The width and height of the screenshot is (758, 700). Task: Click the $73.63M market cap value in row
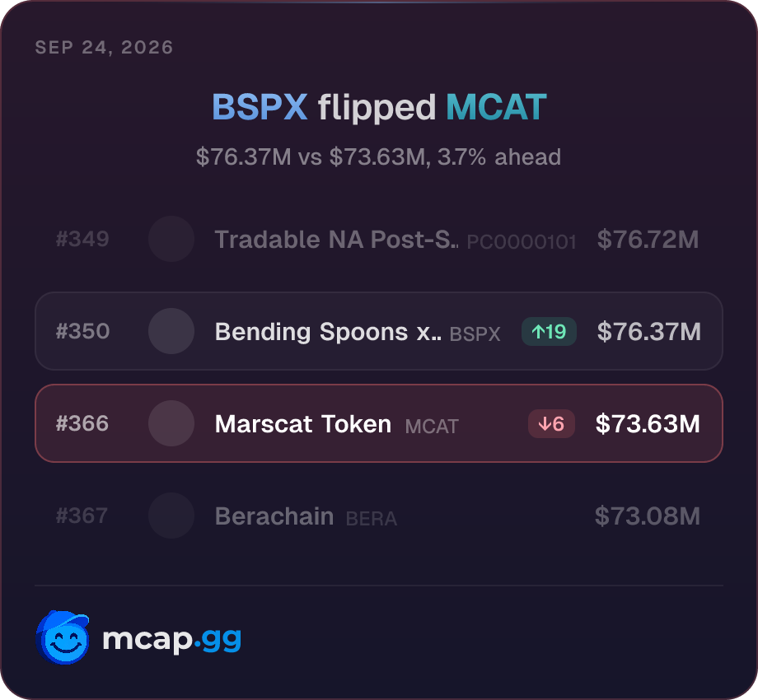coord(648,423)
